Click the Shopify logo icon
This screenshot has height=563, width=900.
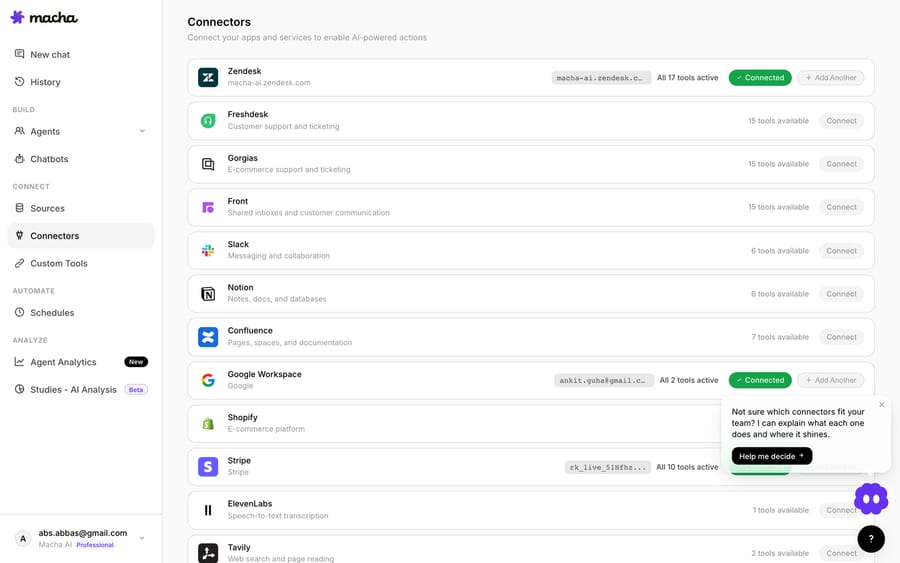click(x=208, y=424)
